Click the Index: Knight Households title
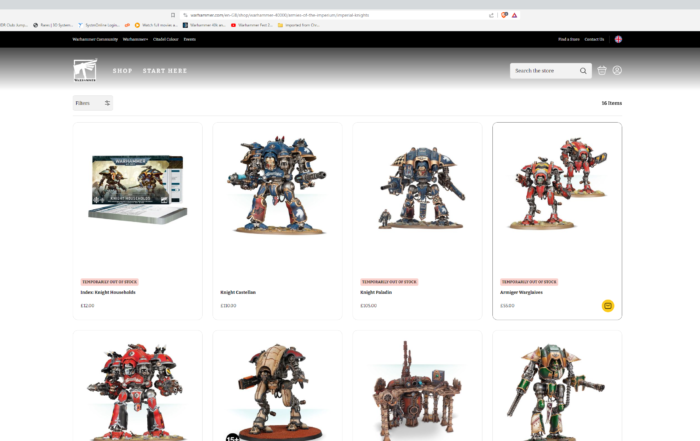Image resolution: width=700 pixels, height=441 pixels. click(x=108, y=292)
